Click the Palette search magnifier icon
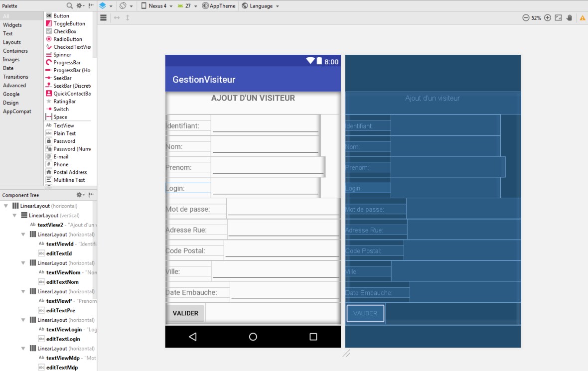The height and width of the screenshot is (371, 588). [69, 6]
